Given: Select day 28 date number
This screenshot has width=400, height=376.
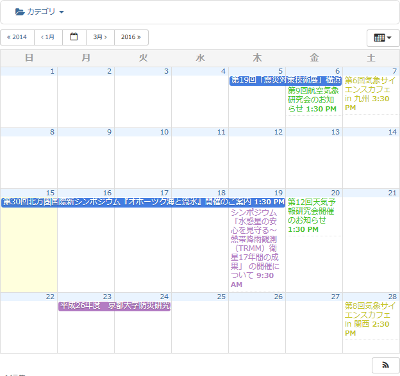Looking at the screenshot, I should pyautogui.click(x=392, y=297).
